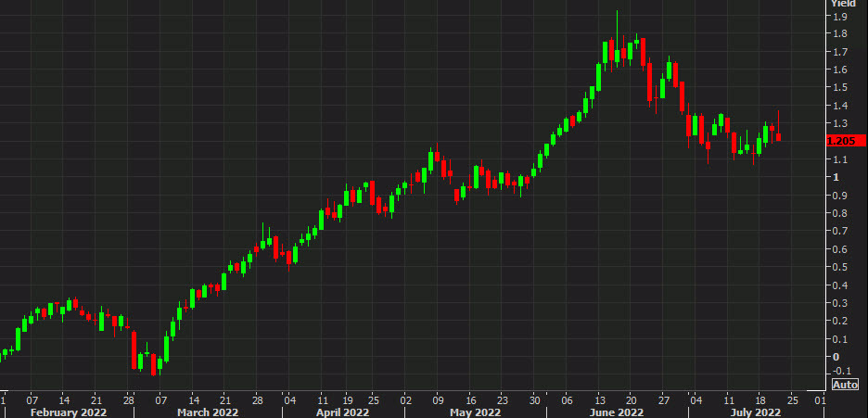Viewport: 868px width, 418px height.
Task: Click the 0.9 yield axis value
Action: click(x=840, y=196)
